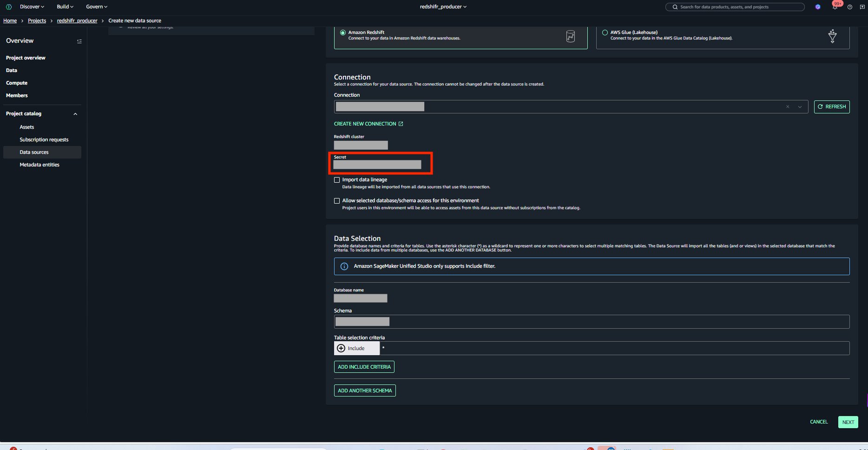Open Metadata entities in the sidebar

click(x=39, y=165)
